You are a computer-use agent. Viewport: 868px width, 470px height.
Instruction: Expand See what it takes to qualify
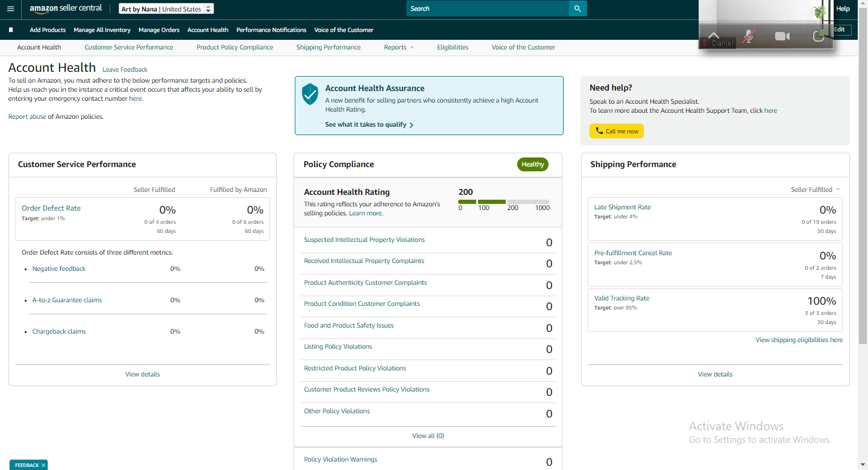coord(369,125)
